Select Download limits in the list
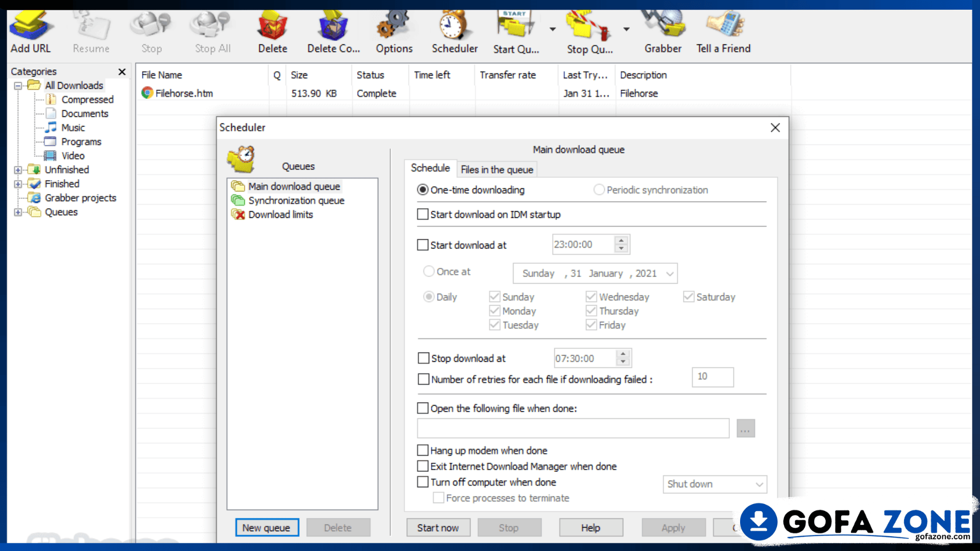Screen dimensions: 980x551 (x=280, y=215)
